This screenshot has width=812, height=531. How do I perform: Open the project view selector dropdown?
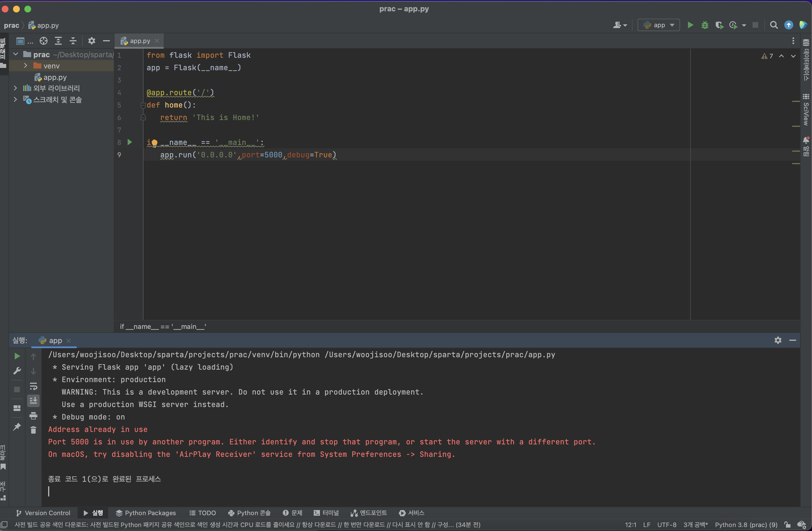pyautogui.click(x=25, y=41)
